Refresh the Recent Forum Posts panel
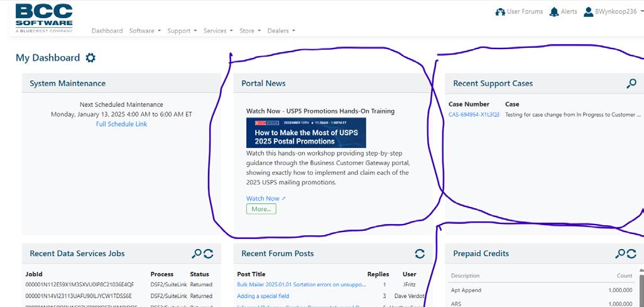Screen dimensions: 644x307 coord(420,254)
